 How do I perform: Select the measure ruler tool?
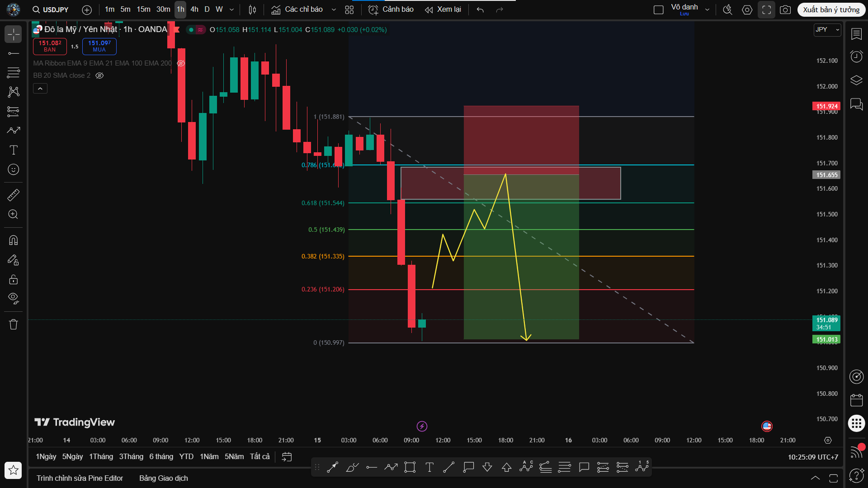[14, 195]
